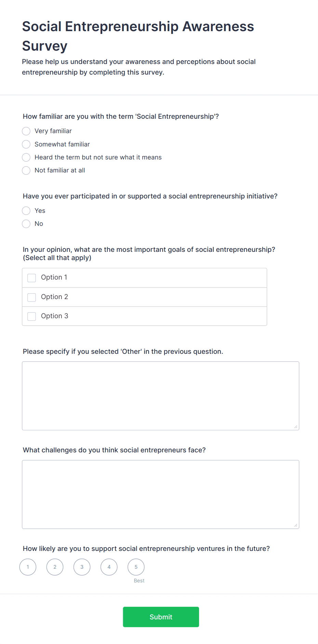
Task: Grab resize handle of challenges text area
Action: click(296, 525)
